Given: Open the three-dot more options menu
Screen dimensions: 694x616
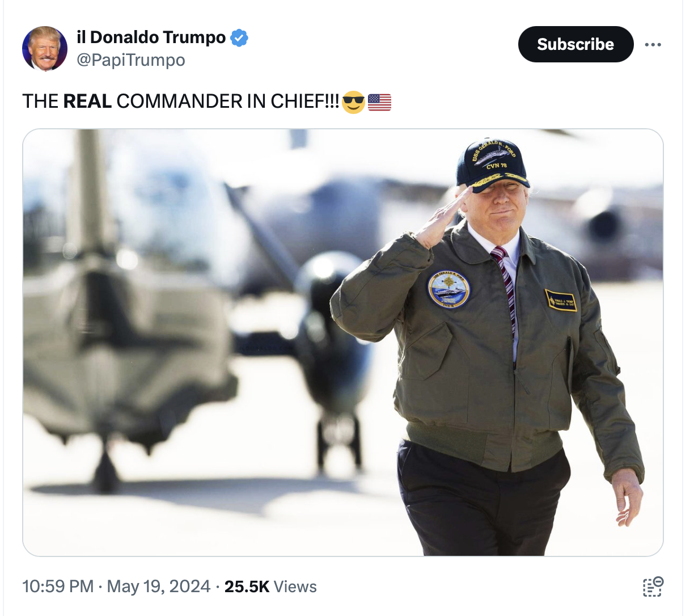Looking at the screenshot, I should (x=653, y=45).
